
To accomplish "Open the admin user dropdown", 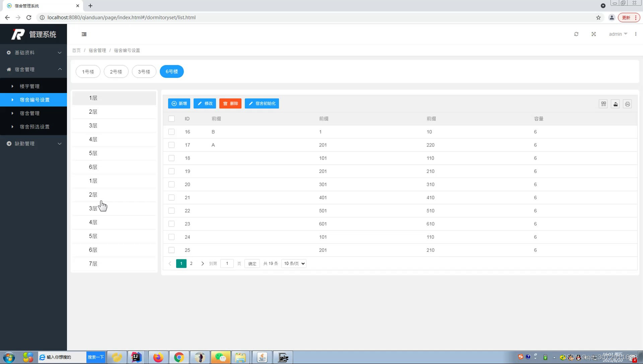I will coord(618,34).
